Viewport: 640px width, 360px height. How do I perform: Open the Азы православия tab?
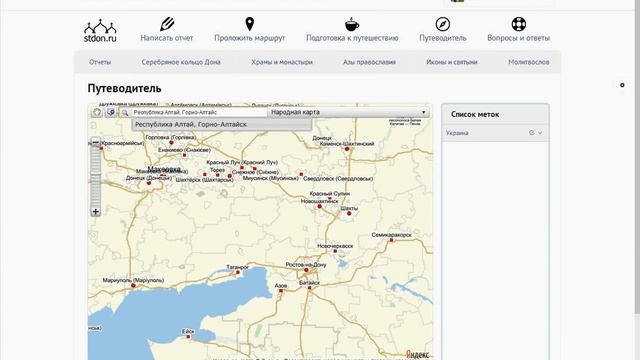[x=369, y=62]
